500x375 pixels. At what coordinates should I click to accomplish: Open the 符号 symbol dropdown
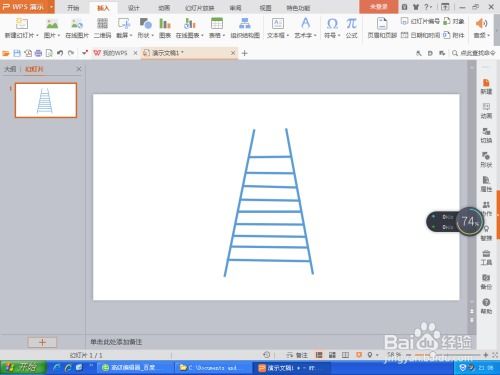tap(332, 27)
